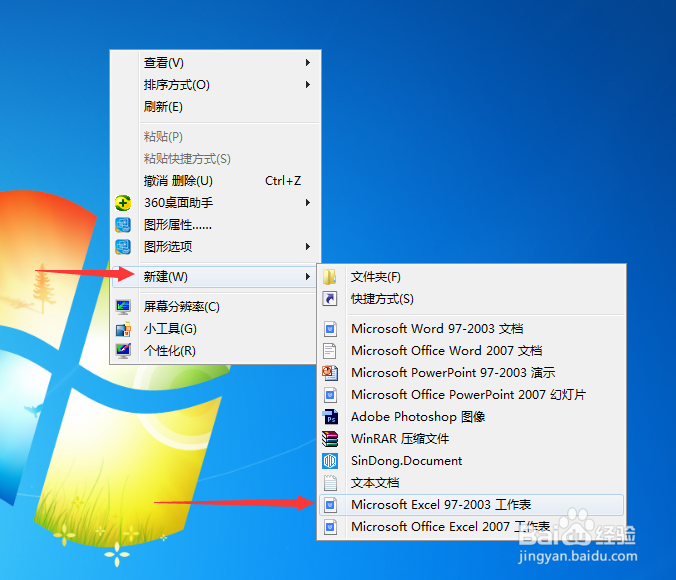
Task: Open the 新建(W) menu entry
Action: coord(214,276)
